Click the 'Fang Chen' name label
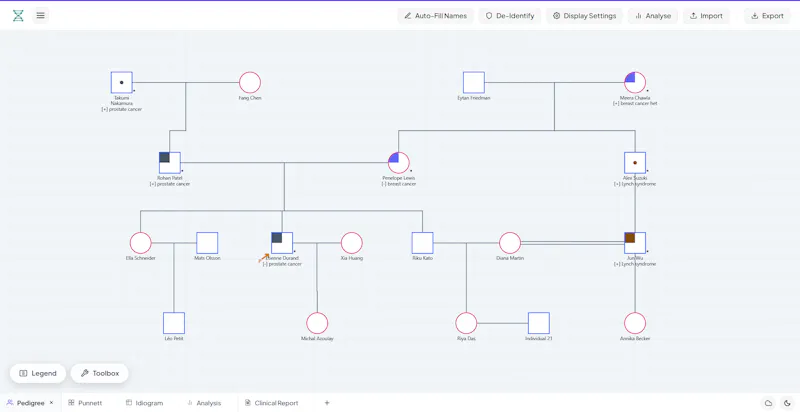The height and width of the screenshot is (412, 800). [250, 98]
